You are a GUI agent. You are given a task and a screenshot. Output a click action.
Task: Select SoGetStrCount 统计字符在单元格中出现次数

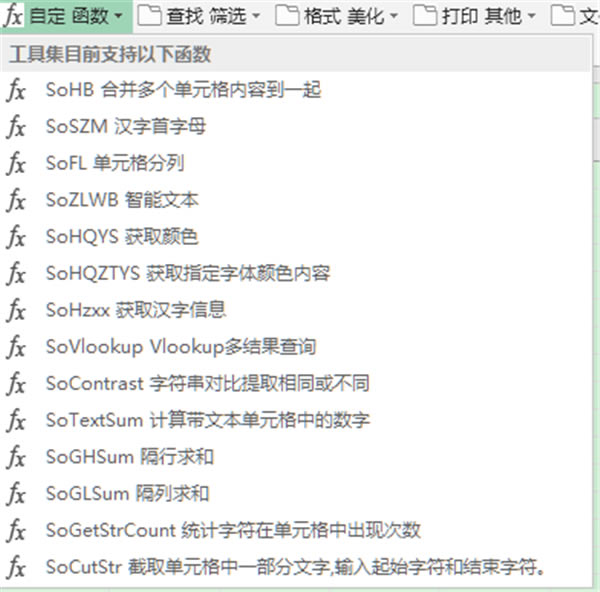(x=295, y=531)
